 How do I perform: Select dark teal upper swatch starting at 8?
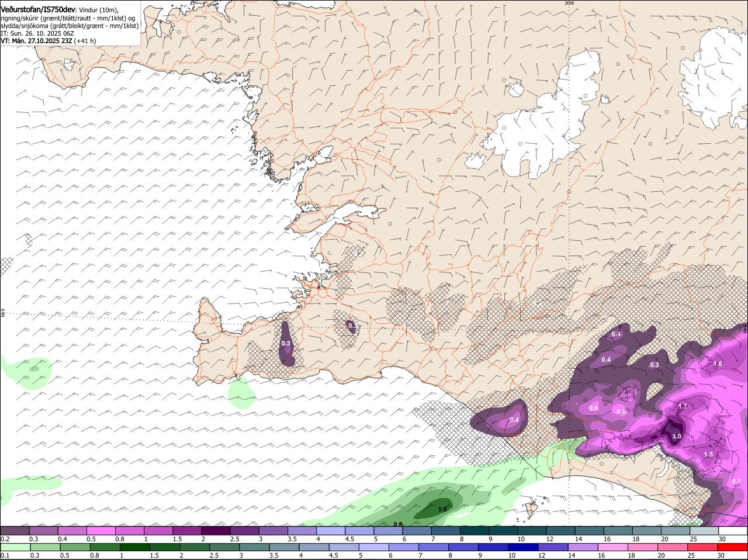click(x=474, y=531)
